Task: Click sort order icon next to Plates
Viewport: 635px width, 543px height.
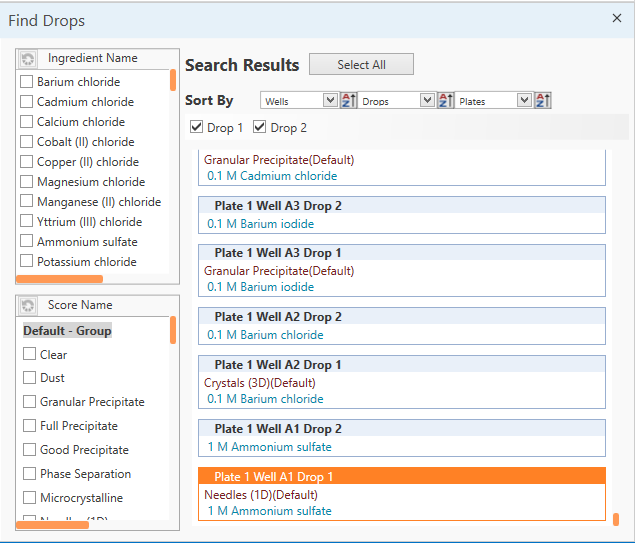Action: click(543, 101)
